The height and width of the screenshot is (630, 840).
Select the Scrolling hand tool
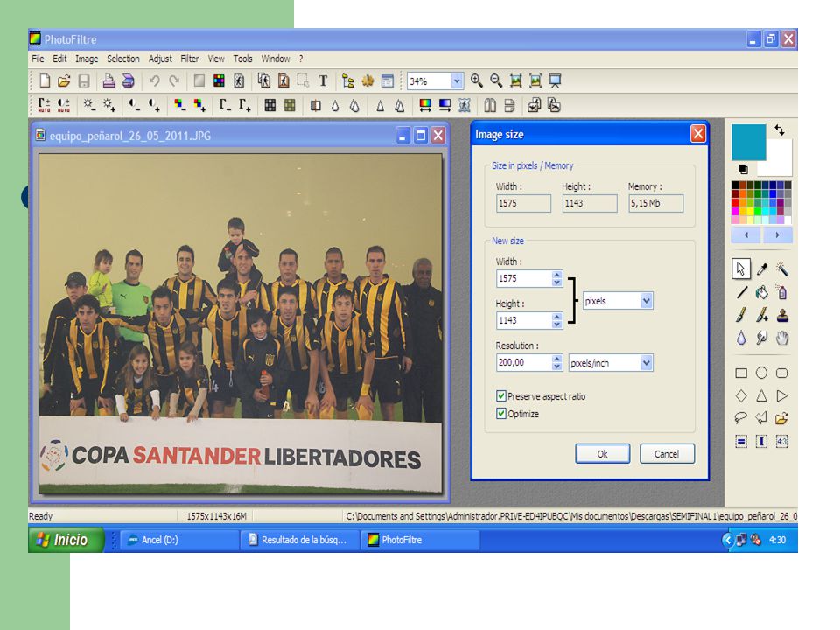pyautogui.click(x=782, y=338)
